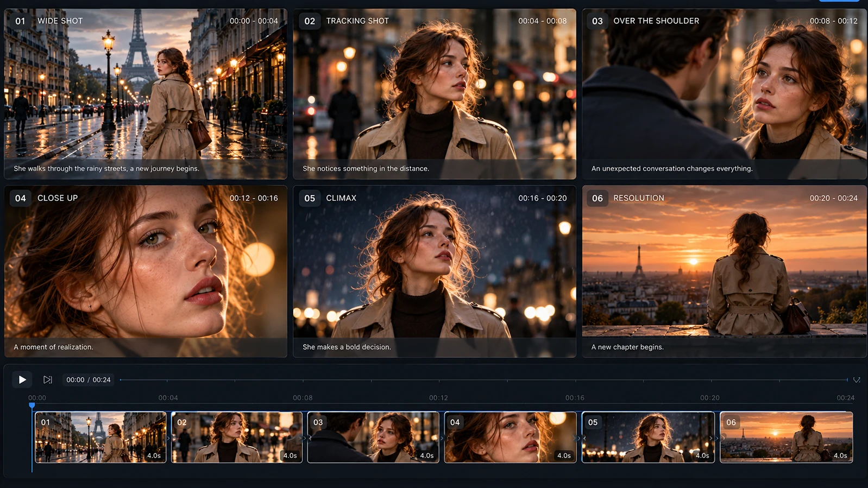Click the "CLIMAX" label

tap(341, 198)
